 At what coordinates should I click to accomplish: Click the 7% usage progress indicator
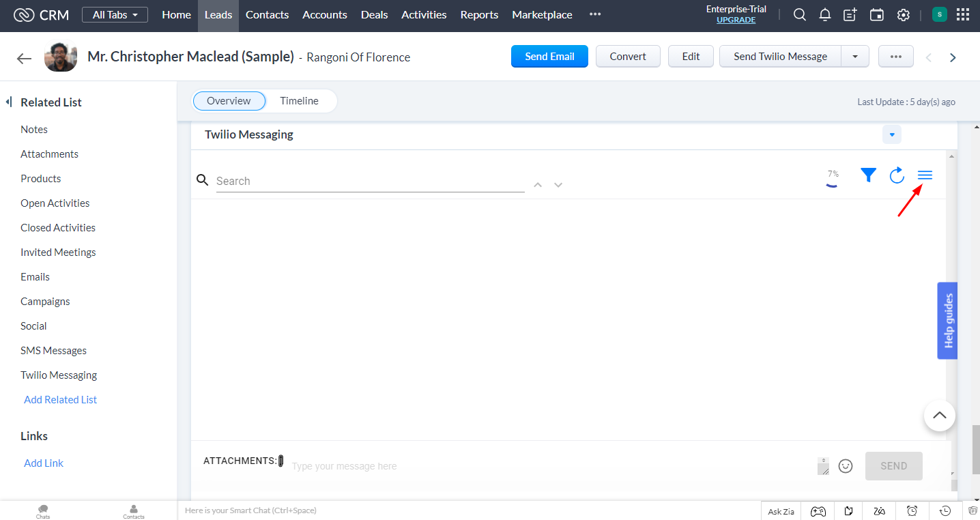point(833,178)
